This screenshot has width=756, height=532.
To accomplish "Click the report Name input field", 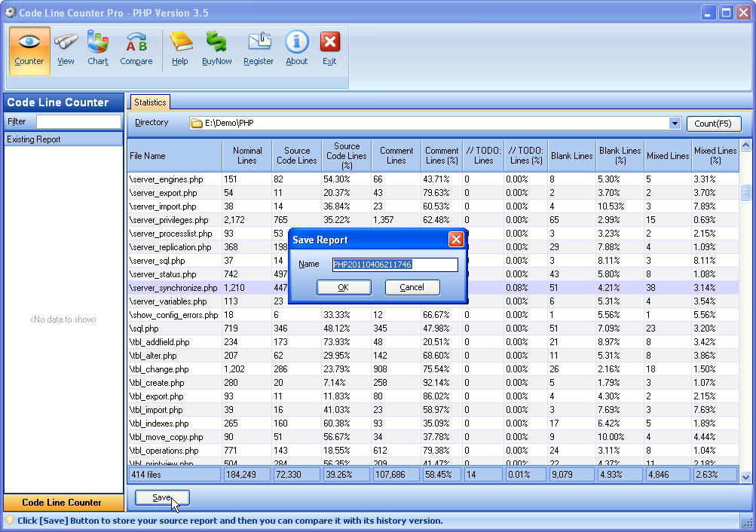I will 395,264.
